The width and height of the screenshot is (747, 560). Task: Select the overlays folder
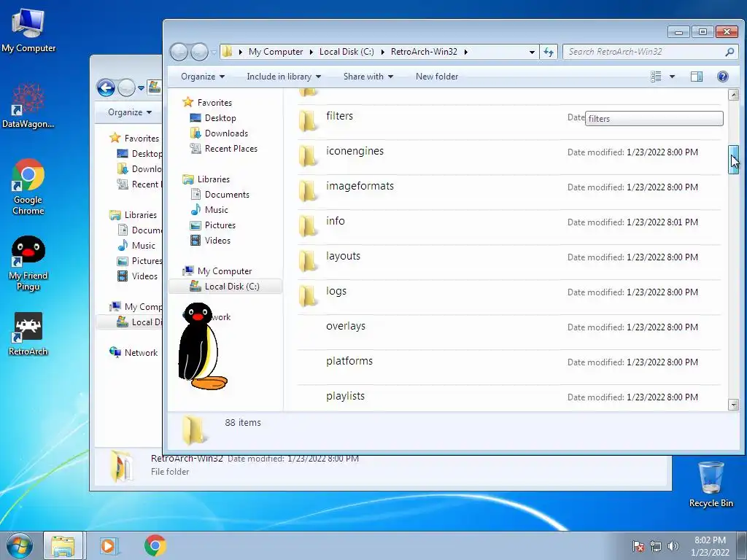(x=508, y=331)
